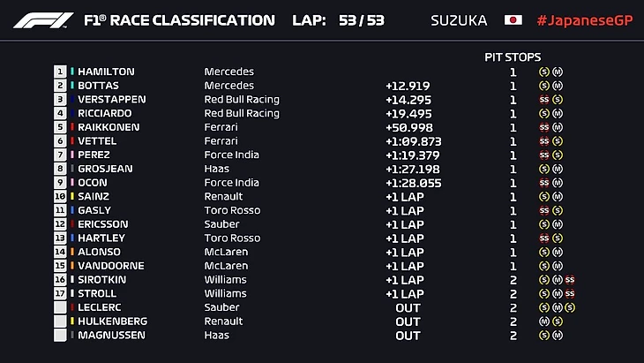This screenshot has width=644, height=363.
Task: Click the Red Bull Racing team for Ricciardo
Action: click(x=242, y=114)
